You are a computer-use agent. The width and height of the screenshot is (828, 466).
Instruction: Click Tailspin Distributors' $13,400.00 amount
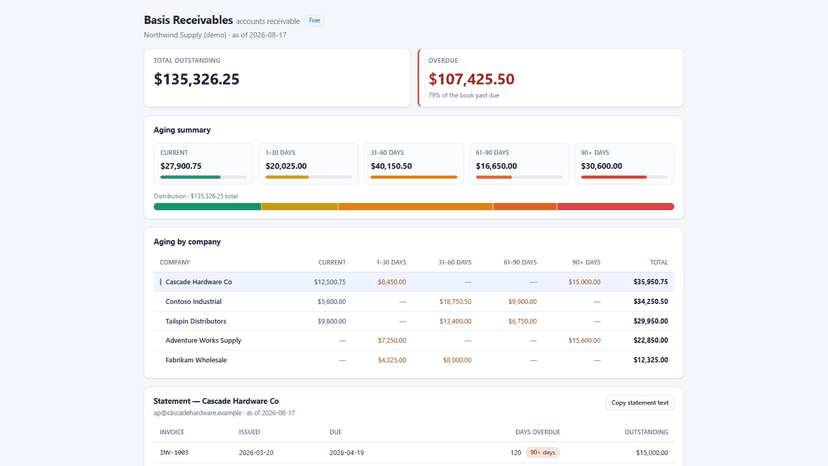(x=455, y=321)
